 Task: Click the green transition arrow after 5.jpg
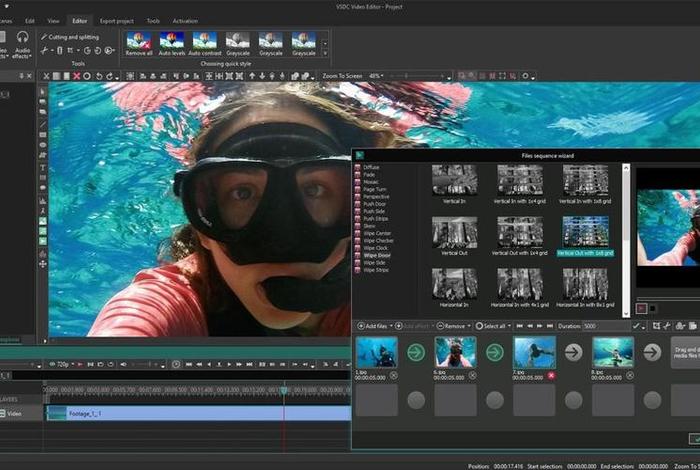495,352
